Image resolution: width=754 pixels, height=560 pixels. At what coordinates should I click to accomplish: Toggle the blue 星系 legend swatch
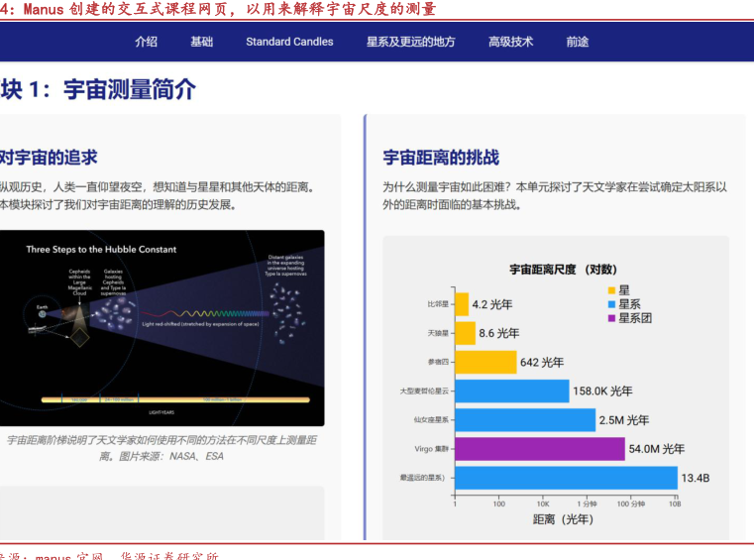(611, 304)
